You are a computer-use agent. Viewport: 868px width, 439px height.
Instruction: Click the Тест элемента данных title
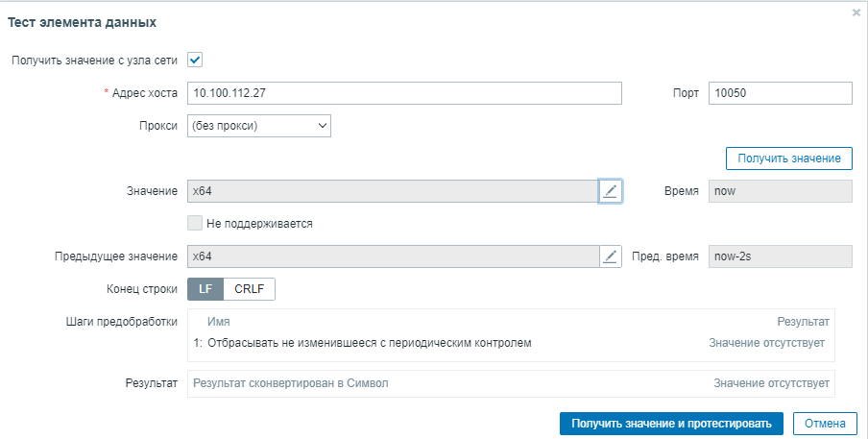click(83, 21)
